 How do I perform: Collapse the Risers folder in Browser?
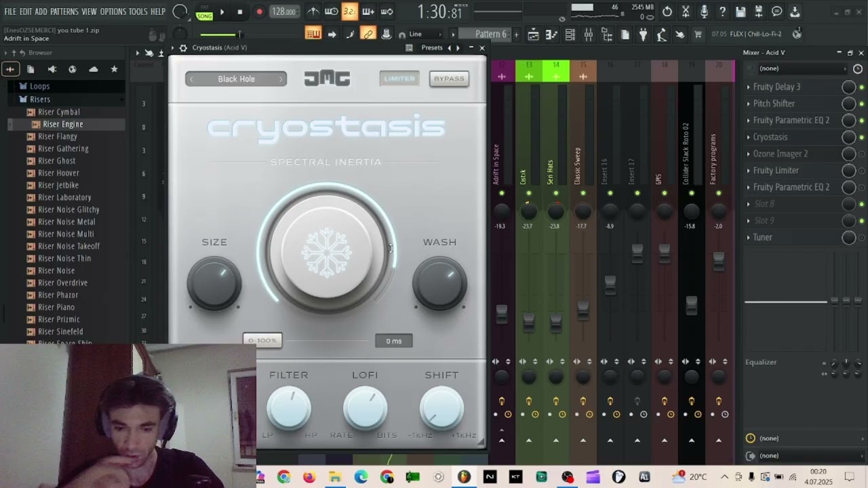click(40, 99)
